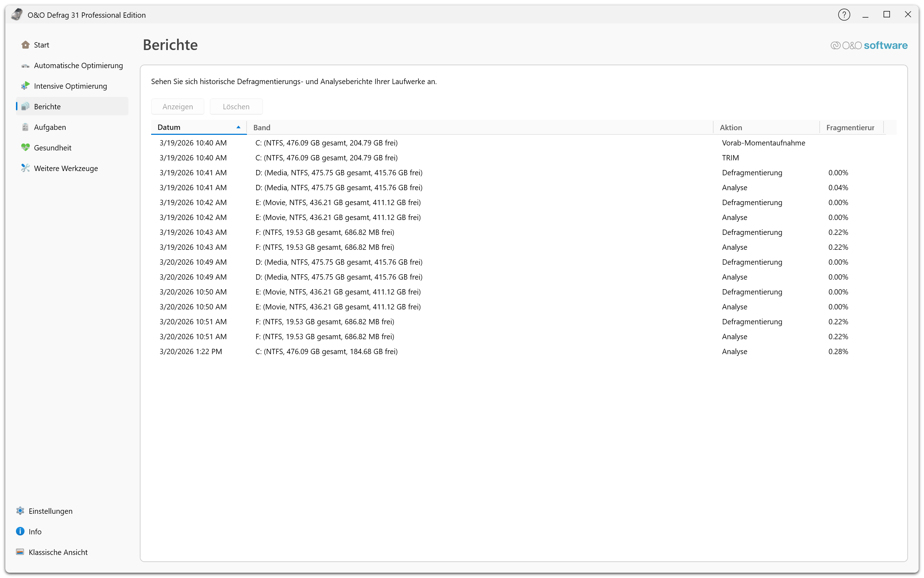Click the Klassische Ansicht icon
Screen dimensions: 924x578
(x=20, y=552)
